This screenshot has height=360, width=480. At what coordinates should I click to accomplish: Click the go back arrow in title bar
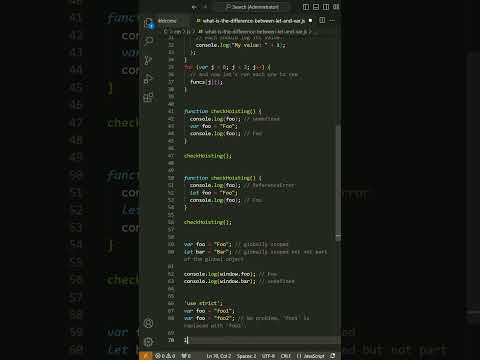pos(194,7)
